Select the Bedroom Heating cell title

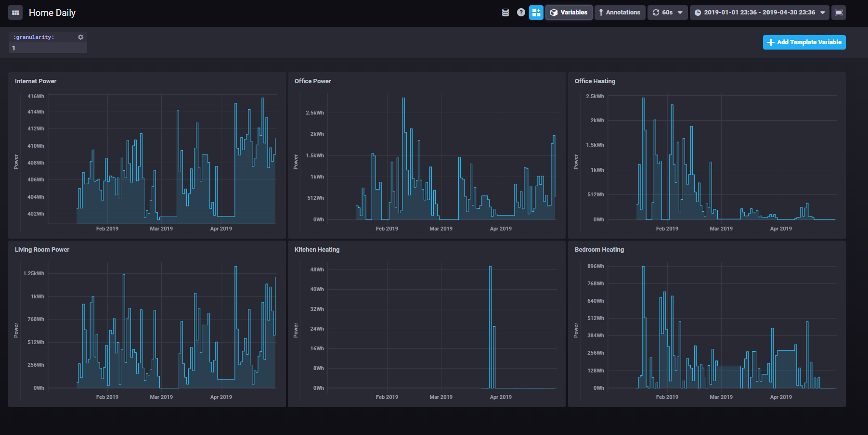(x=599, y=250)
